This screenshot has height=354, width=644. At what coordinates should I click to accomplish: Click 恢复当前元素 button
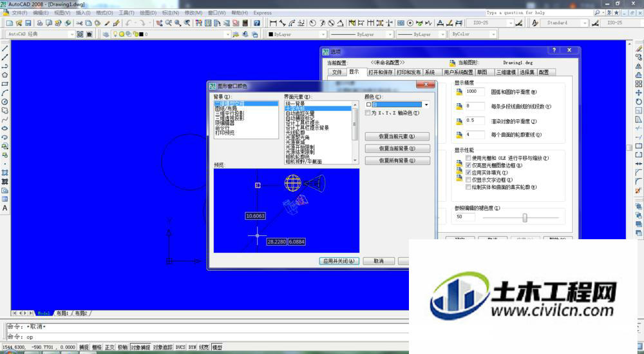point(397,137)
